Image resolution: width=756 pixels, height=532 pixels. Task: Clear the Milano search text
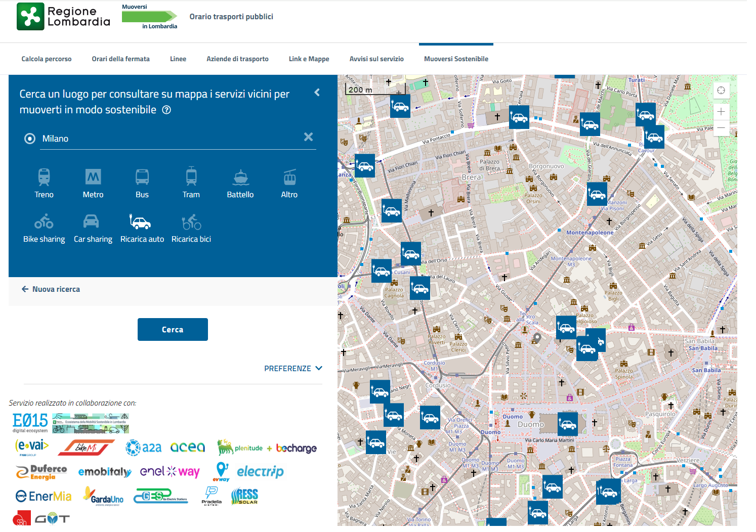(x=308, y=137)
